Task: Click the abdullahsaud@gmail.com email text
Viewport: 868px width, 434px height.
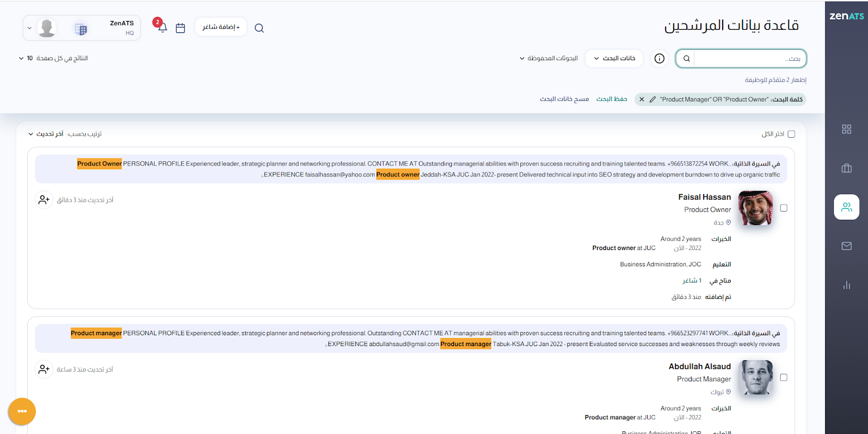Action: click(x=404, y=344)
